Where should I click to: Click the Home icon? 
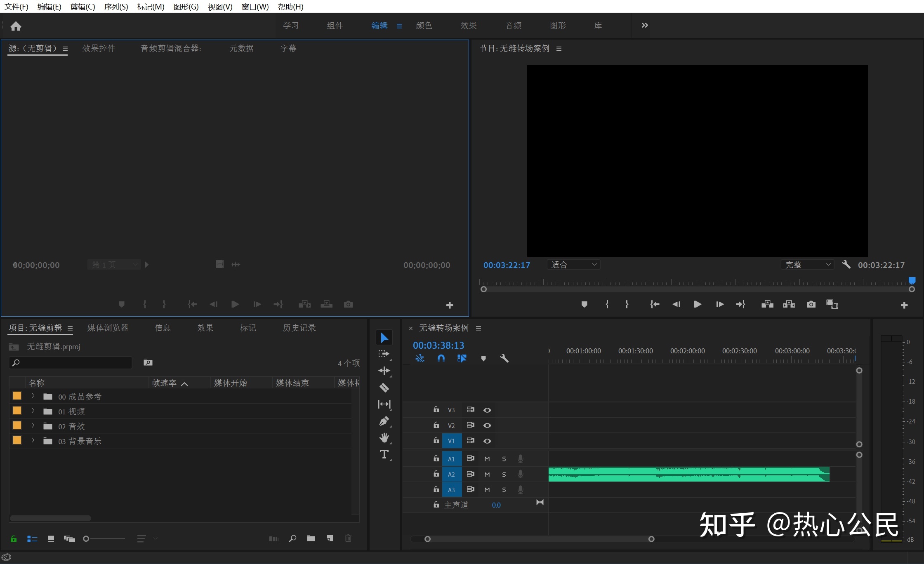(x=16, y=26)
